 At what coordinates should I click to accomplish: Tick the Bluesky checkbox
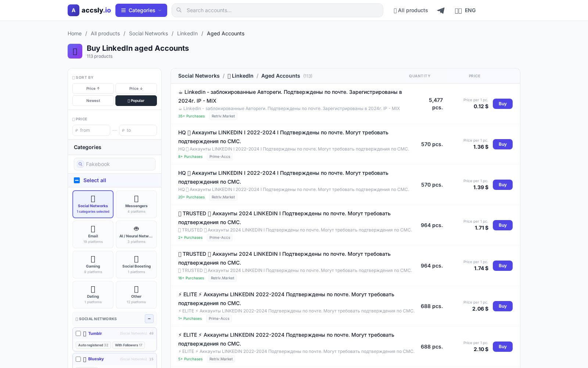[78, 359]
